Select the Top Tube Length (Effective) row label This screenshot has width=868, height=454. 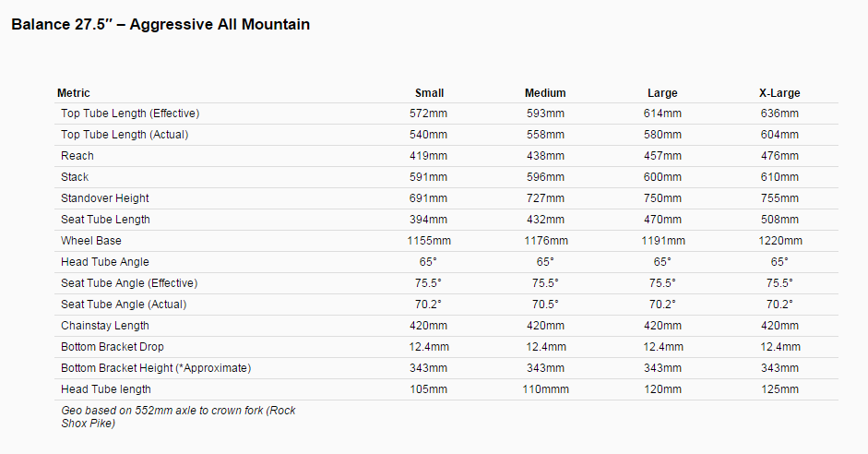130,113
